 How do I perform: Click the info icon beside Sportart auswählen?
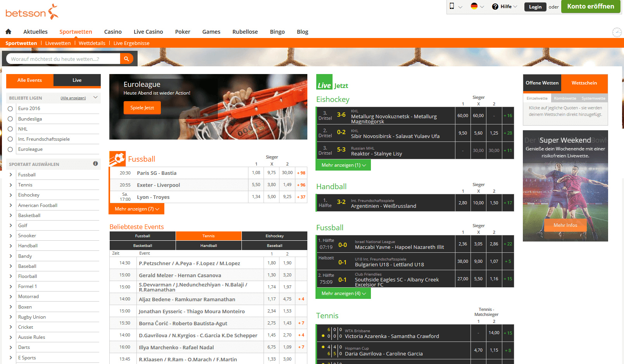pos(95,164)
